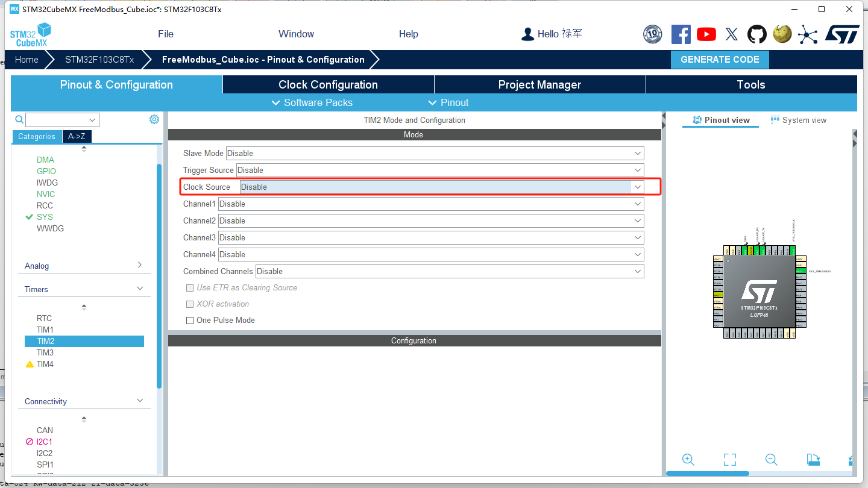Open the Channel3 dropdown
Viewport: 868px width, 488px height.
coord(431,237)
